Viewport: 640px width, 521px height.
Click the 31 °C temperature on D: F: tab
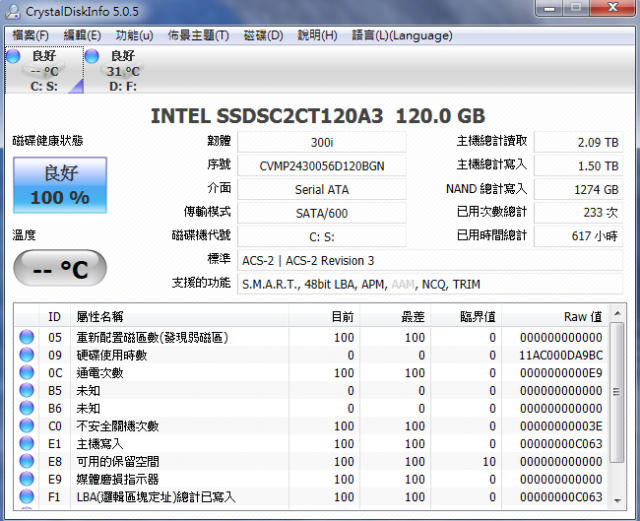(x=123, y=71)
